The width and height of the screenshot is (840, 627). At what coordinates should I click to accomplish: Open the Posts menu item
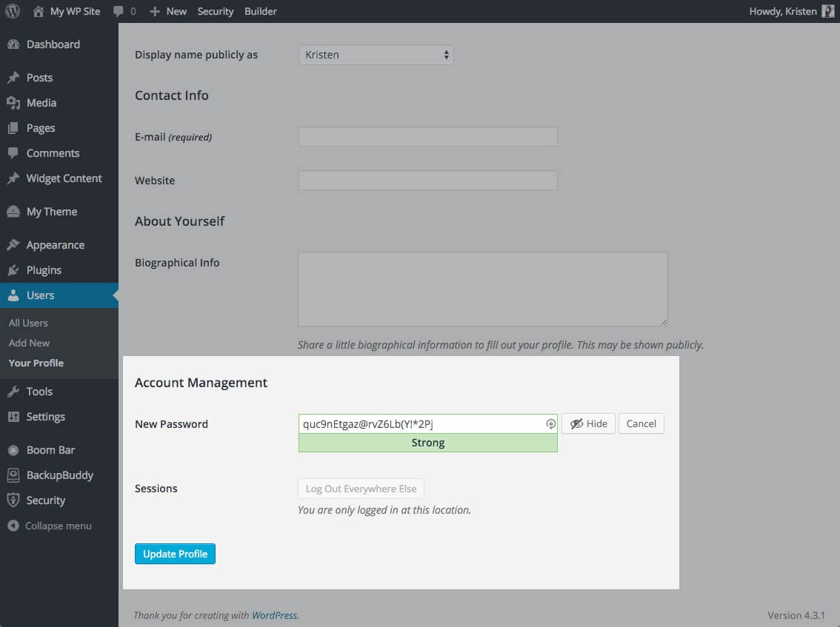coord(59,78)
